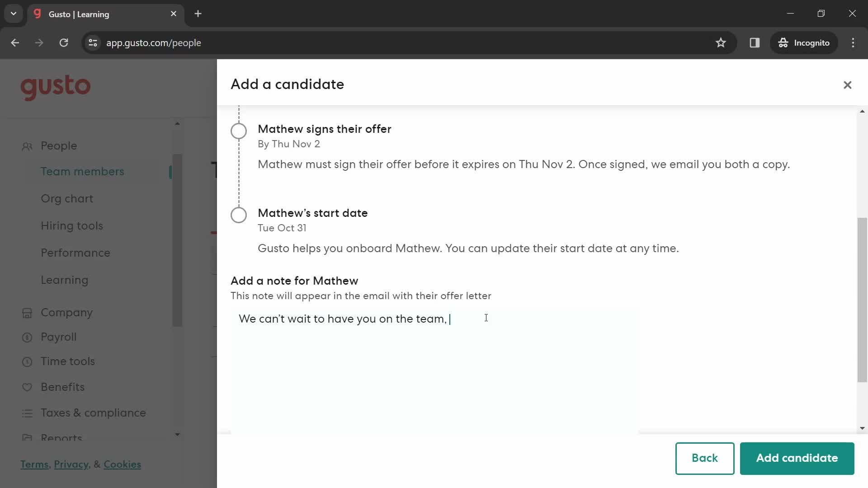Select Learning menu item
The image size is (868, 488).
pos(64,280)
